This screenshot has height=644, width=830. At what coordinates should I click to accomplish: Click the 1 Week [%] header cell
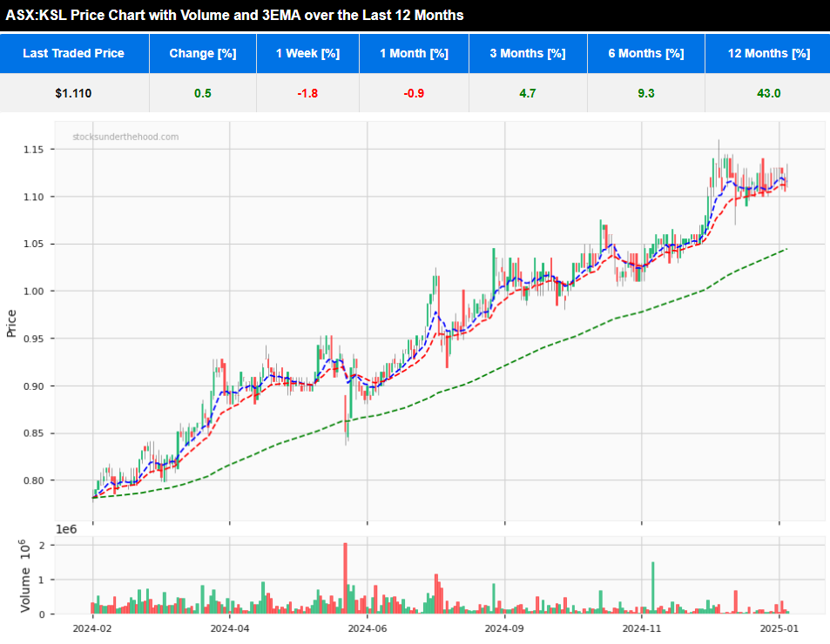[x=307, y=53]
